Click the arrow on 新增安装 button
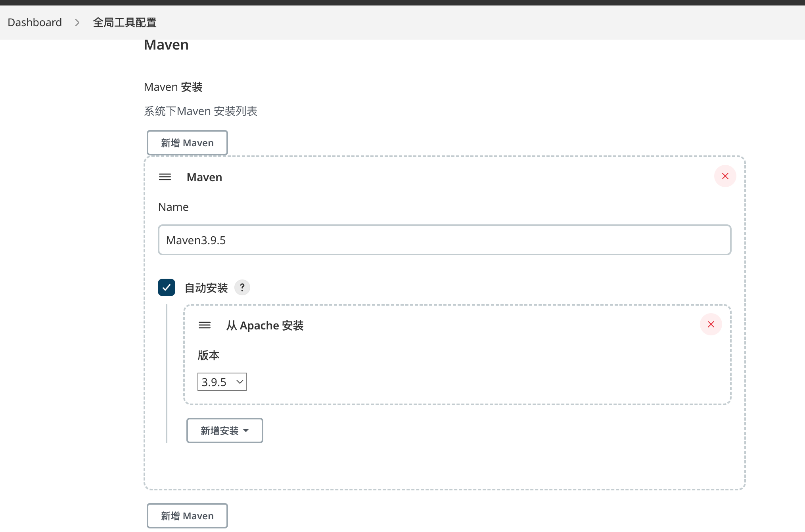Screen dimensions: 805x532 [246, 431]
